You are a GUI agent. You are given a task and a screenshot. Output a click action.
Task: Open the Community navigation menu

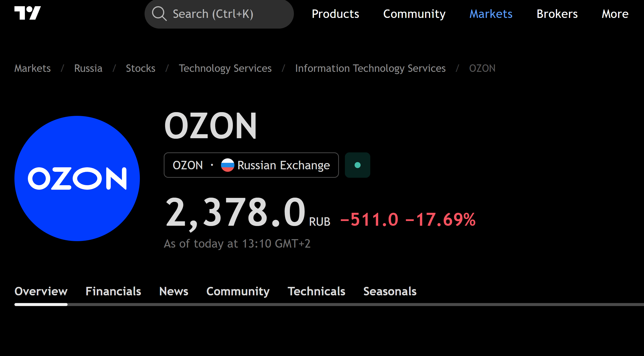pyautogui.click(x=414, y=14)
